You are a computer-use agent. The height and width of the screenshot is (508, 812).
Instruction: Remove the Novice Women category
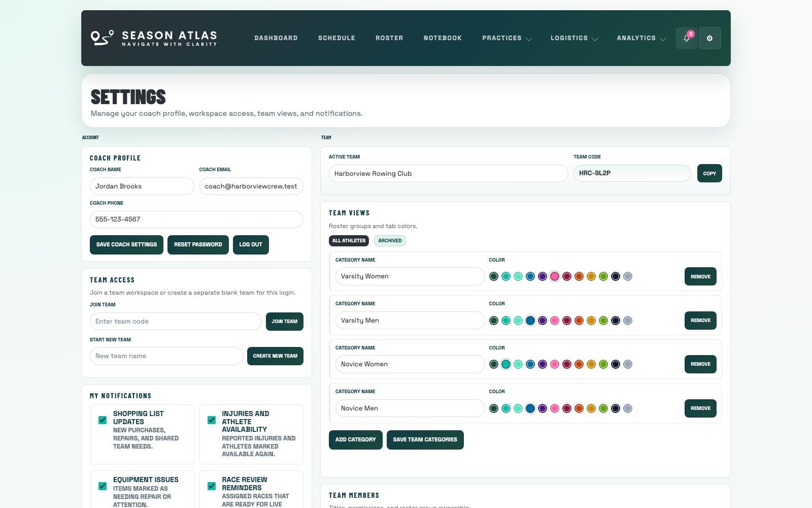coord(700,364)
